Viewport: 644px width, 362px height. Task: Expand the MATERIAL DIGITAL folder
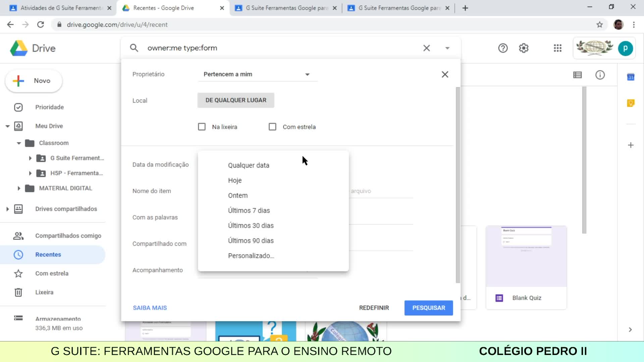[x=19, y=188]
